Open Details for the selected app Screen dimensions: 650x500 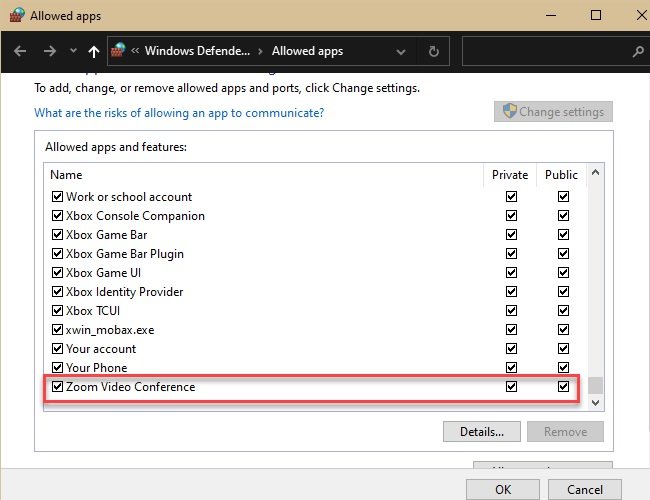(482, 432)
